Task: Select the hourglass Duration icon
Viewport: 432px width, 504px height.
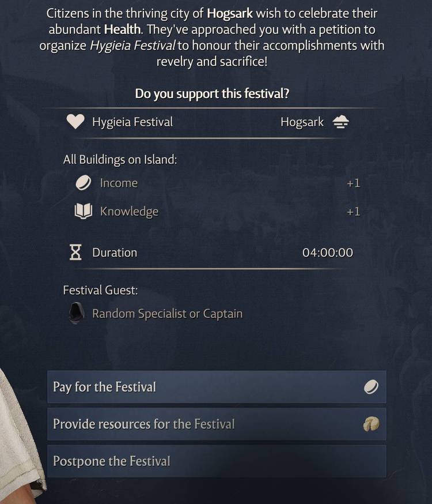Action: 76,252
